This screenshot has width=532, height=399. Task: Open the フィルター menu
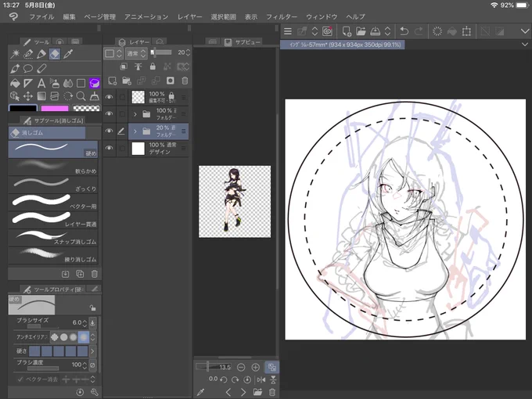(282, 16)
